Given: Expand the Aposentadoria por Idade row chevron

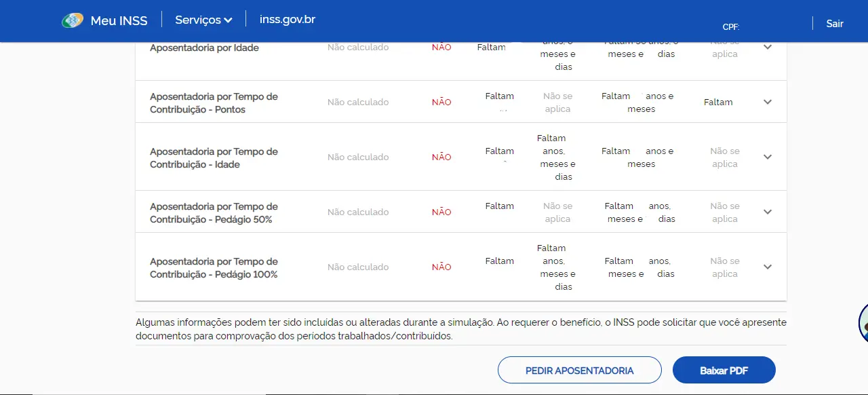Looking at the screenshot, I should 768,48.
